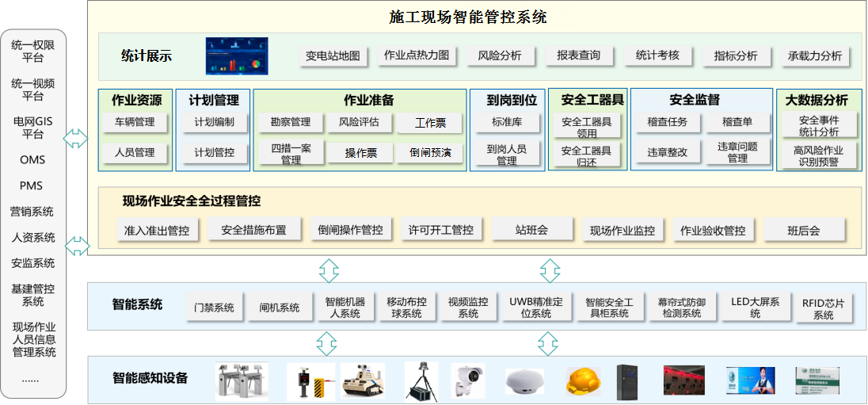Select 安全工器具归还 box
Image resolution: width=868 pixels, height=405 pixels.
point(586,155)
